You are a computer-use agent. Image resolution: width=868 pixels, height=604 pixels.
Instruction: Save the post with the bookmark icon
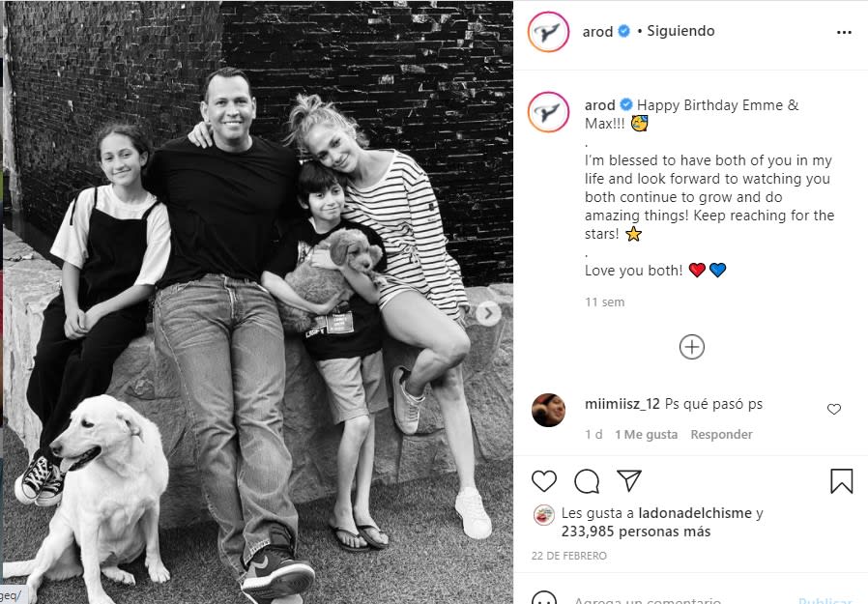[x=841, y=481]
